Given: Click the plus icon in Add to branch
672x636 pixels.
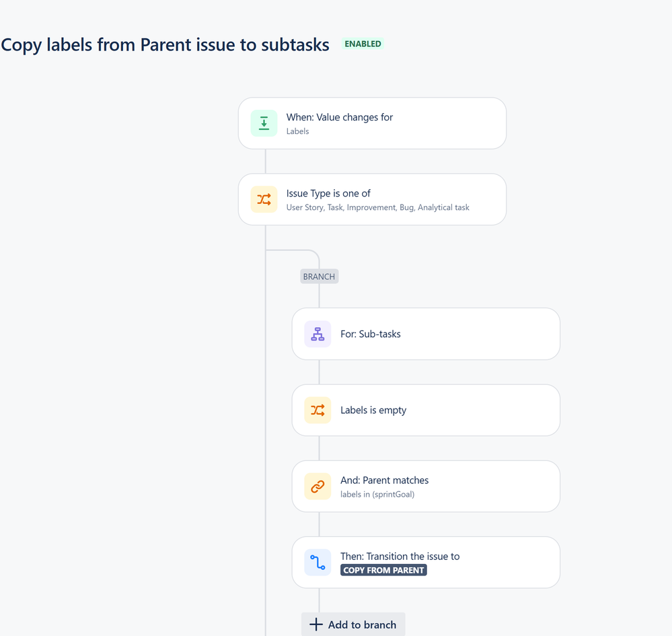Looking at the screenshot, I should coord(316,625).
